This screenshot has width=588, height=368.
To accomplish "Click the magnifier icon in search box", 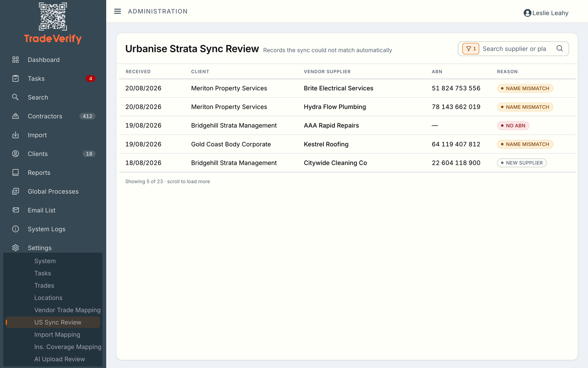I will tap(560, 48).
